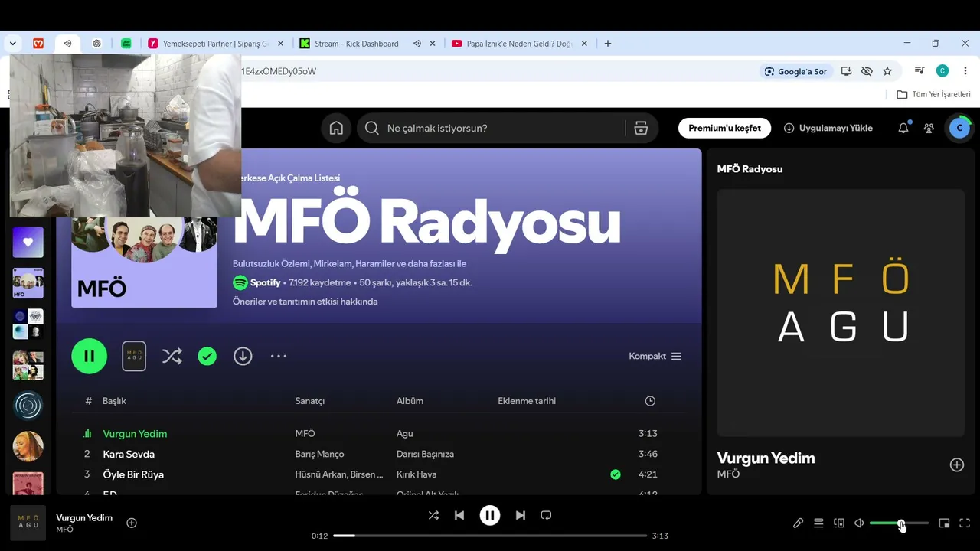Toggle repeat in the bottom player bar
The width and height of the screenshot is (980, 551).
click(546, 515)
